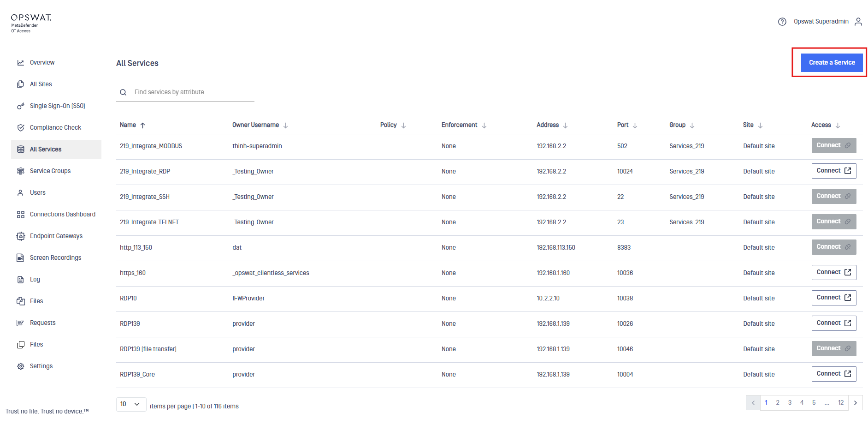The height and width of the screenshot is (425, 868).
Task: Connect to the https_160 service
Action: tap(833, 272)
